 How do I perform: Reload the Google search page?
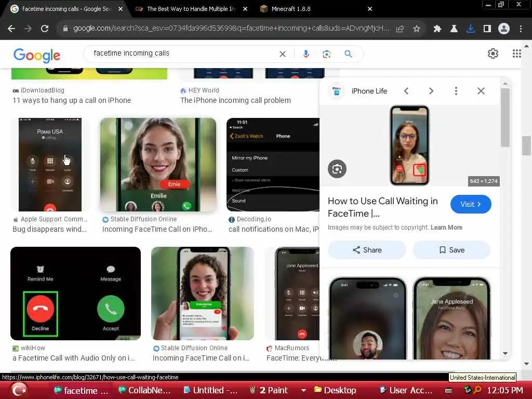coord(45,29)
